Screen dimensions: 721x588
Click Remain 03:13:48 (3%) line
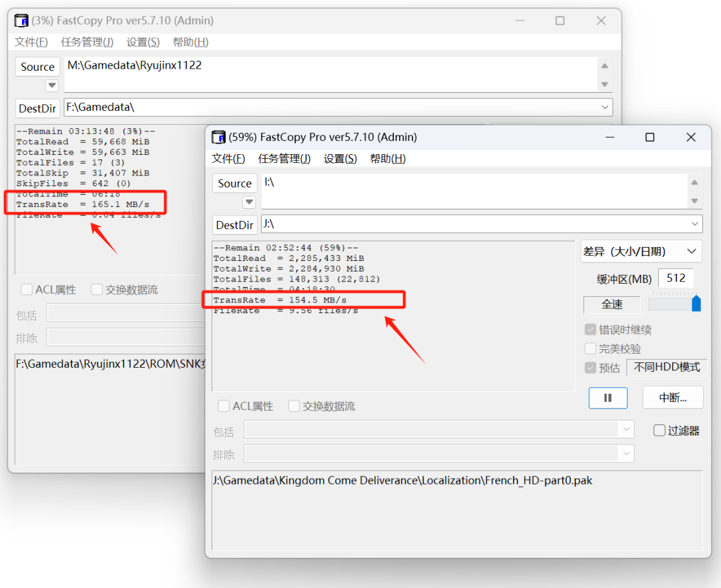click(x=85, y=131)
